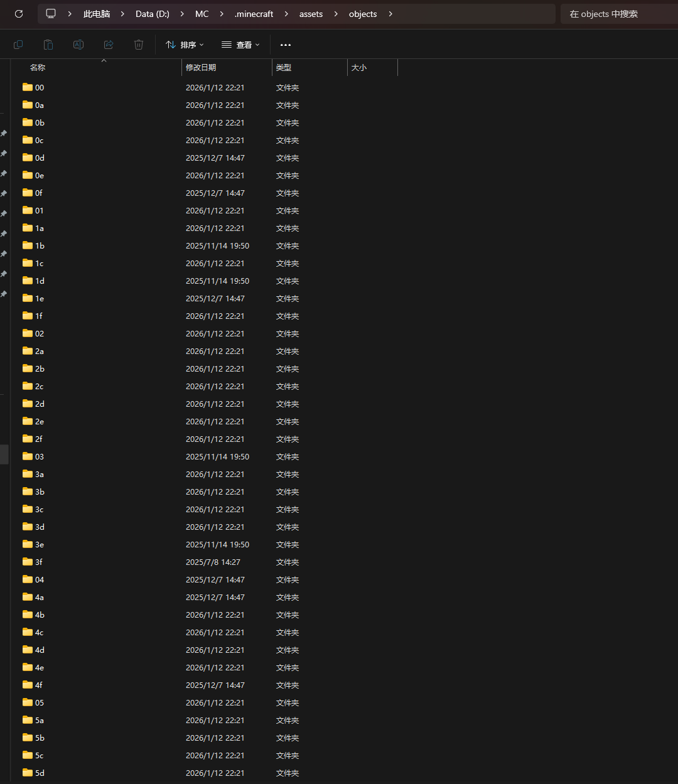
Task: Select the folder named 3f
Action: (39, 562)
